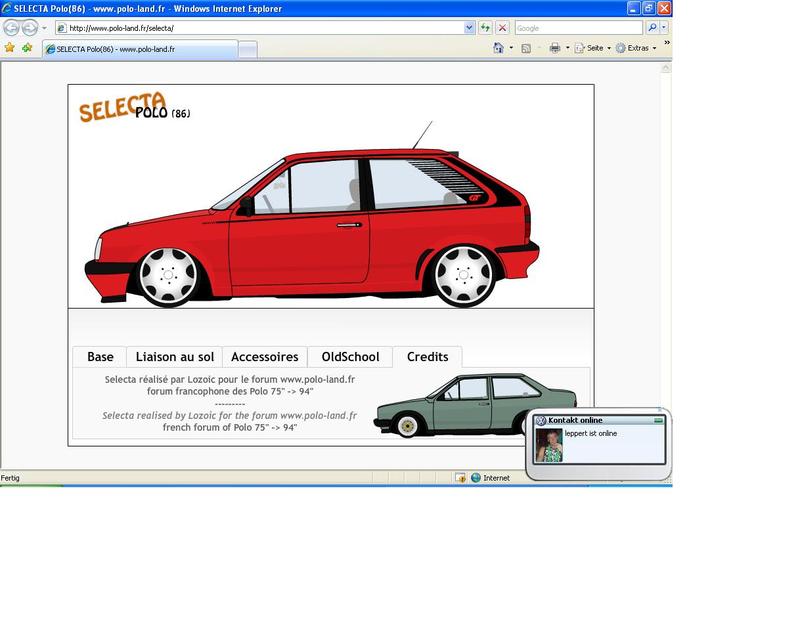
Task: Open the recent pages dropdown beside Forward
Action: (x=44, y=28)
